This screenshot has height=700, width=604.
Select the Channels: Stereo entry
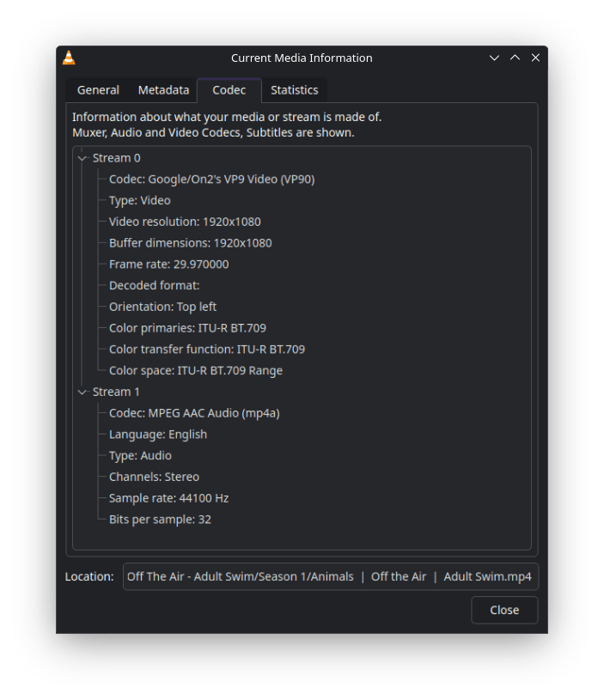click(154, 477)
